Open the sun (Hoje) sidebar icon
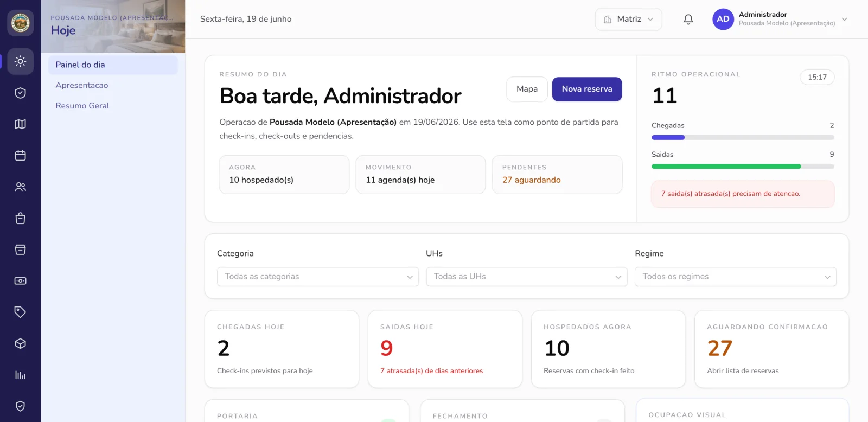Viewport: 868px width, 422px height. [x=21, y=61]
